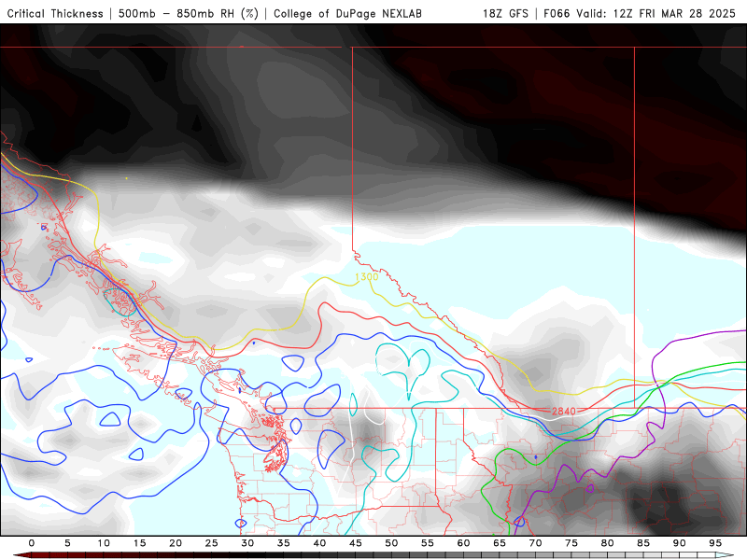
Task: Click the '65' value on the color scale
Action: click(500, 543)
